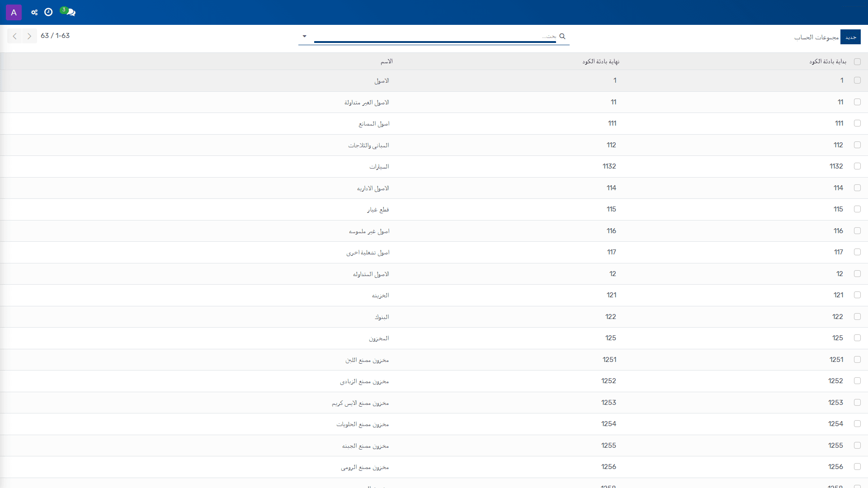The height and width of the screenshot is (488, 868).
Task: Check the row with code 1 الاصول
Action: click(857, 80)
